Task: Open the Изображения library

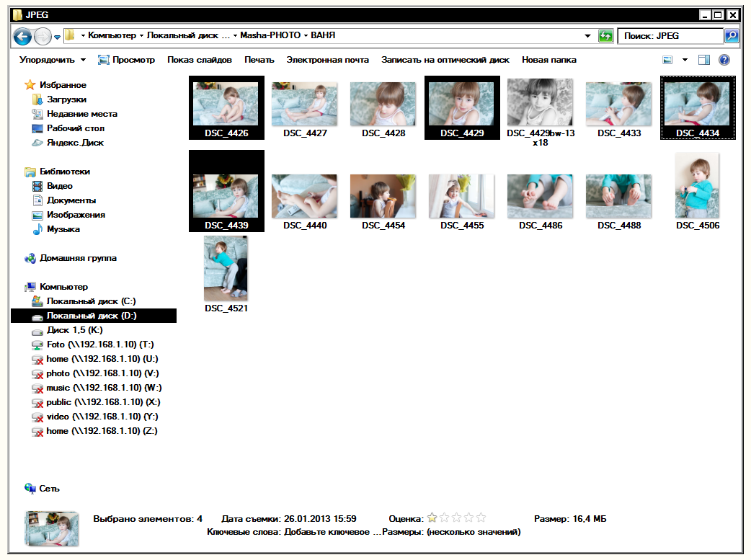Action: pyautogui.click(x=76, y=215)
